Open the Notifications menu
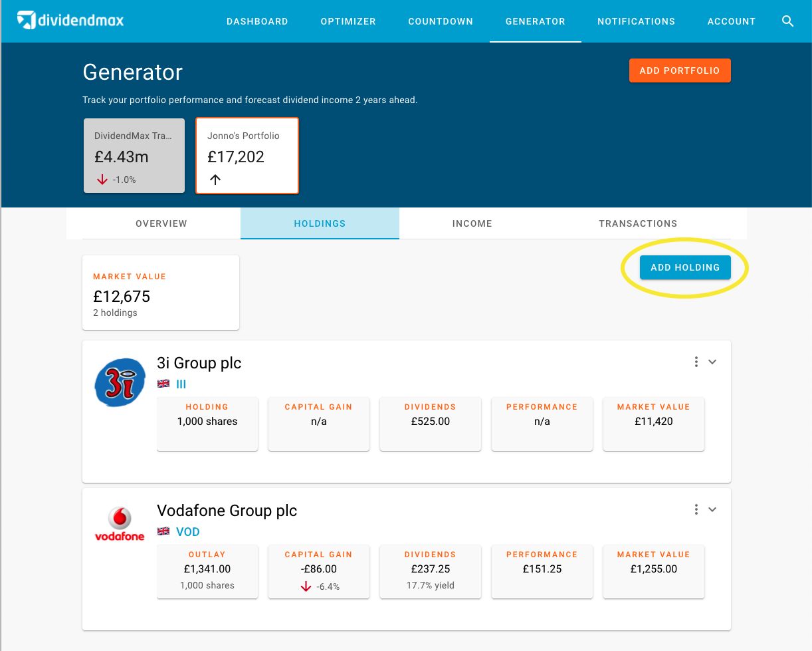Screen dimensions: 812x651 point(637,21)
